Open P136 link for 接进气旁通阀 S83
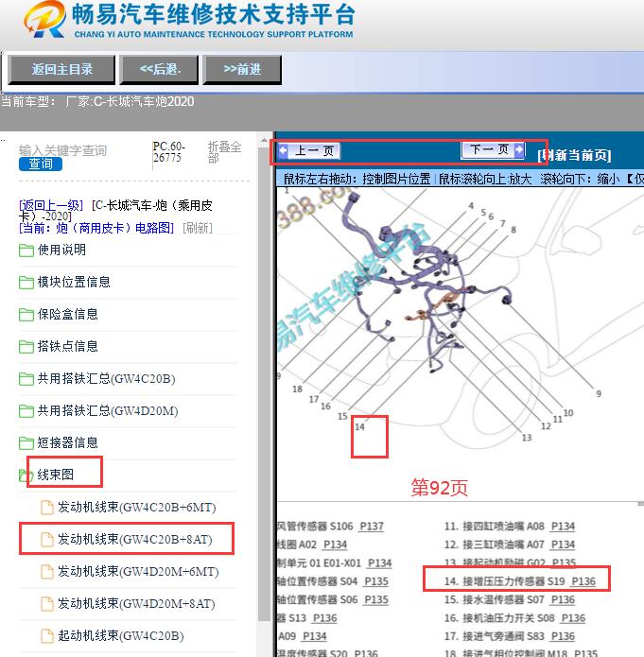The width and height of the screenshot is (644, 657). point(563,636)
